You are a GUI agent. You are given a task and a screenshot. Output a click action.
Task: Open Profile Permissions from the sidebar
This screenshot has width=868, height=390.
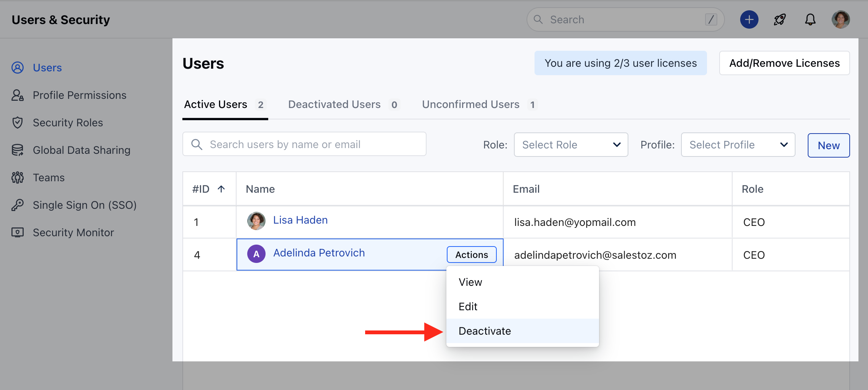tap(79, 95)
